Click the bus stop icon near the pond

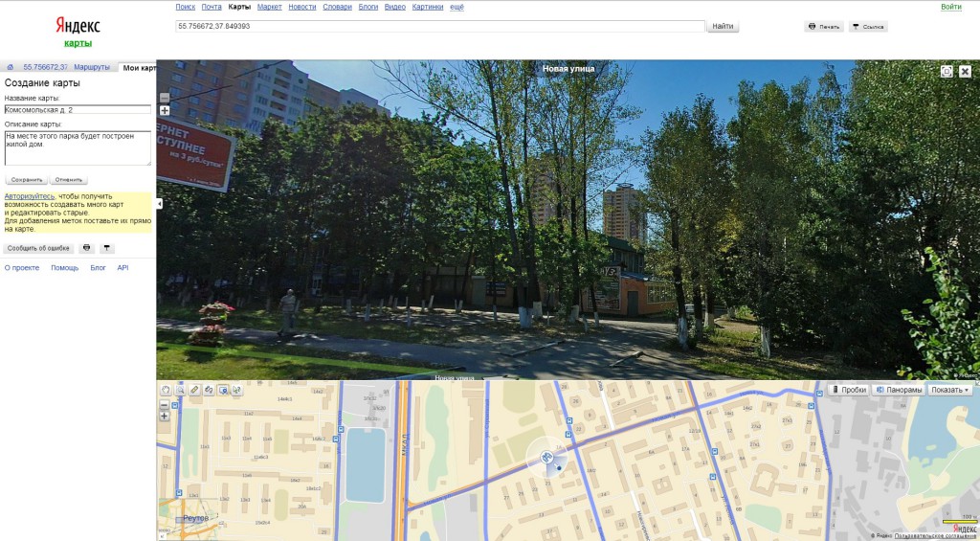340,428
